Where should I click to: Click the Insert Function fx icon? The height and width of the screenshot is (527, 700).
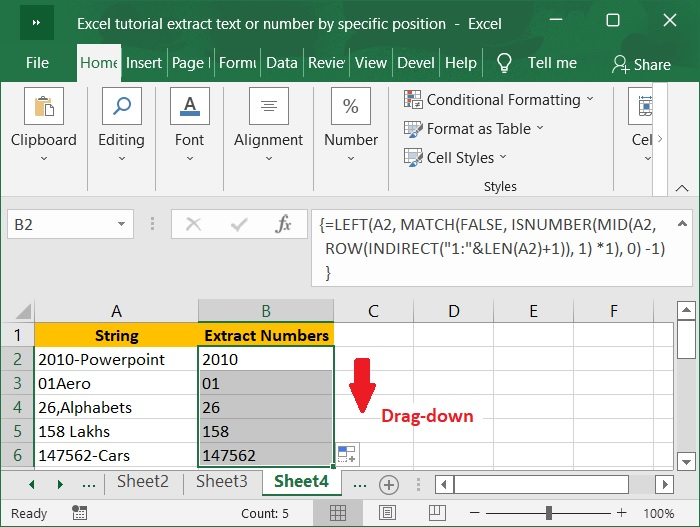pos(284,225)
